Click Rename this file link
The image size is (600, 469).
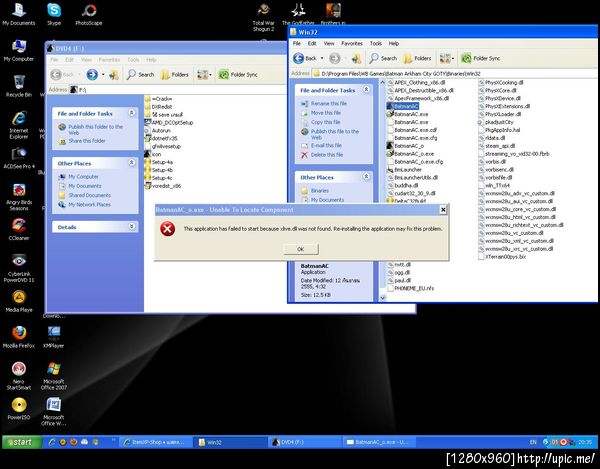[328, 103]
